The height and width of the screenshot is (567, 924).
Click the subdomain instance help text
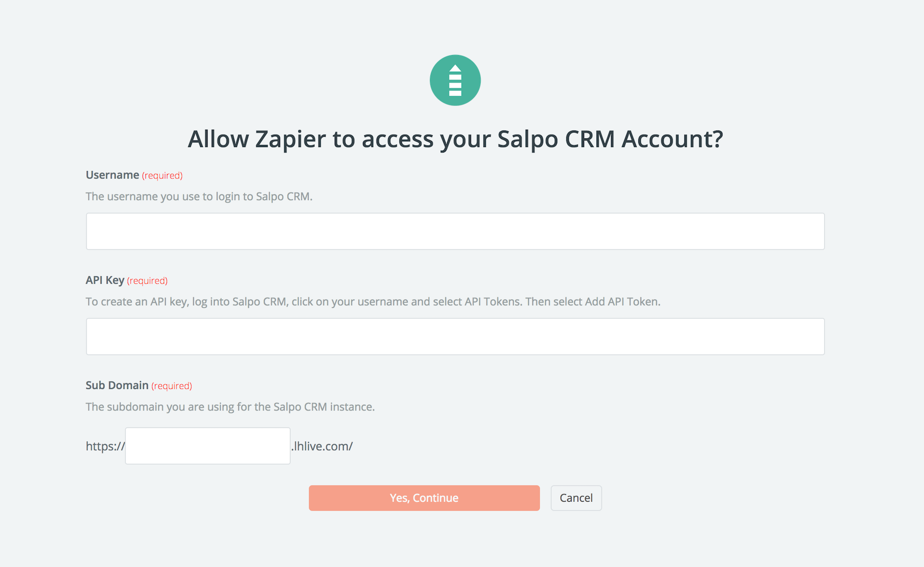coord(230,406)
